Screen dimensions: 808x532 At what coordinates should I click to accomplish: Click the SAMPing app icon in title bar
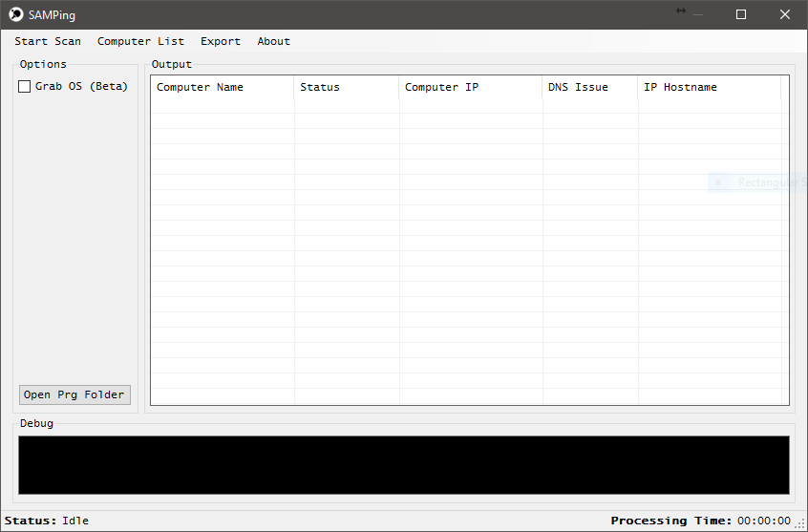(15, 14)
